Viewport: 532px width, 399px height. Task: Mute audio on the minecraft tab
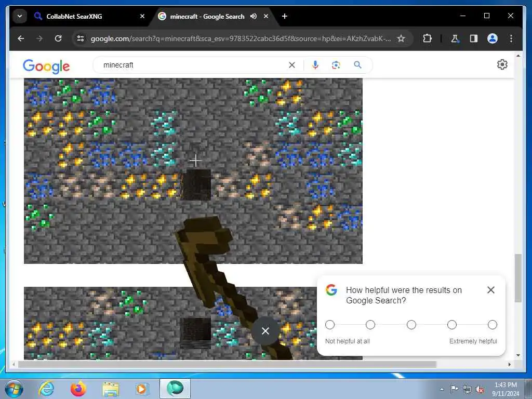tap(254, 16)
